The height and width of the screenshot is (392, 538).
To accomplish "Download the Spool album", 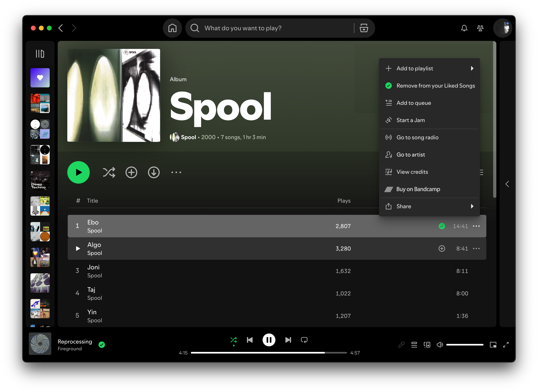I will click(154, 172).
